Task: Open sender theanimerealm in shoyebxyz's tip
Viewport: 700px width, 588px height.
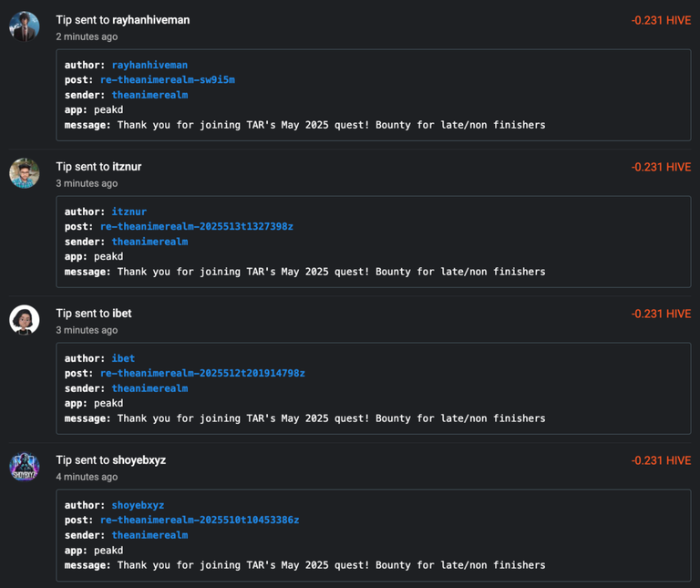Action: 149,535
